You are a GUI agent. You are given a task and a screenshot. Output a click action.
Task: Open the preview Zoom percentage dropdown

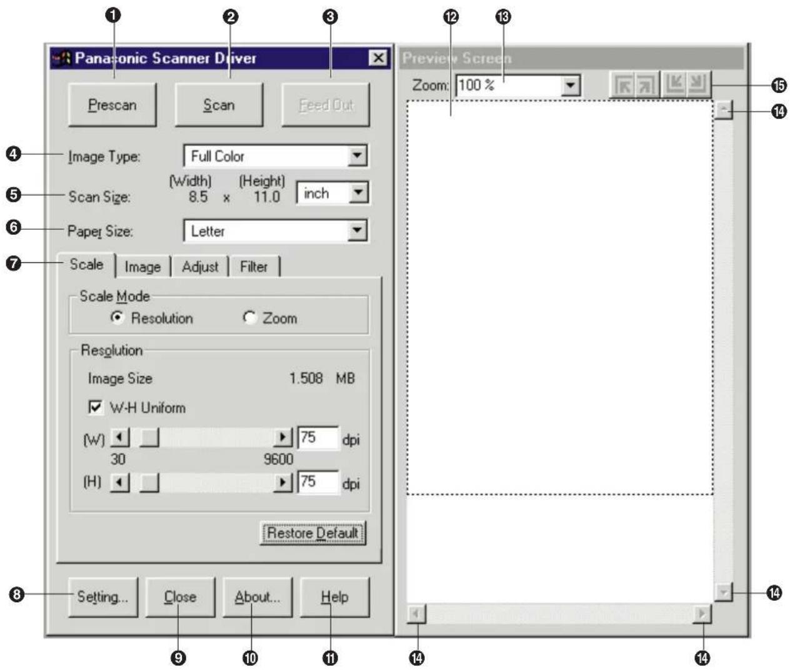(x=570, y=86)
